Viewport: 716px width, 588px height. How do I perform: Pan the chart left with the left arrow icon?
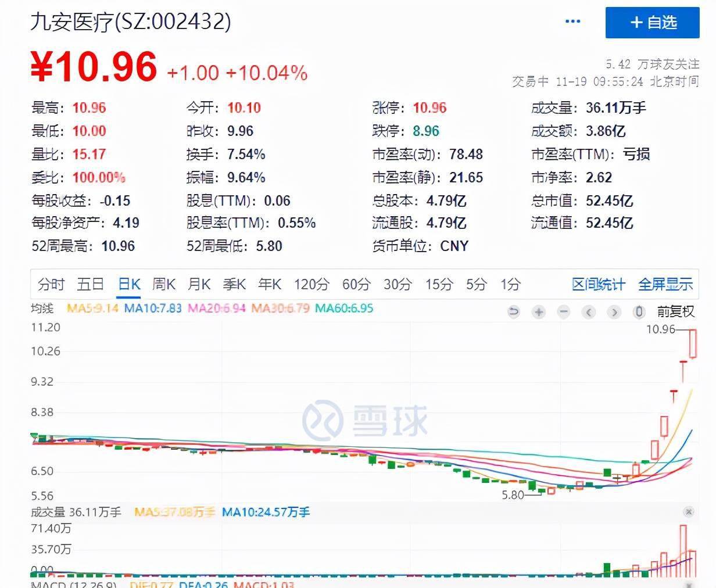tap(589, 312)
